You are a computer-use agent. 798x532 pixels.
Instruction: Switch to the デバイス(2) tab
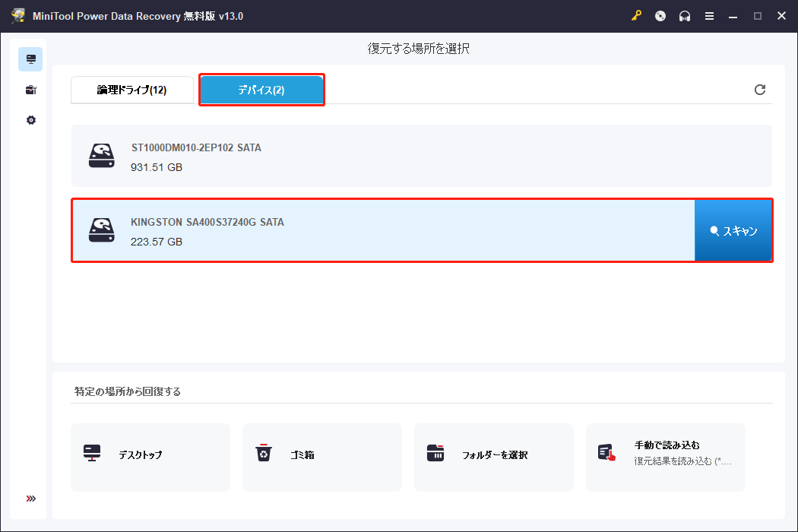pos(261,90)
